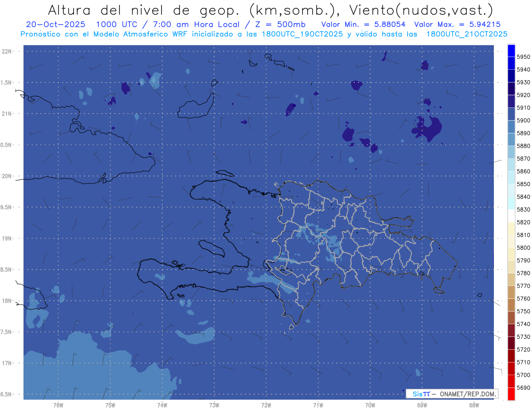Click the colorbar label 5690
The width and height of the screenshot is (532, 411).
(x=523, y=388)
